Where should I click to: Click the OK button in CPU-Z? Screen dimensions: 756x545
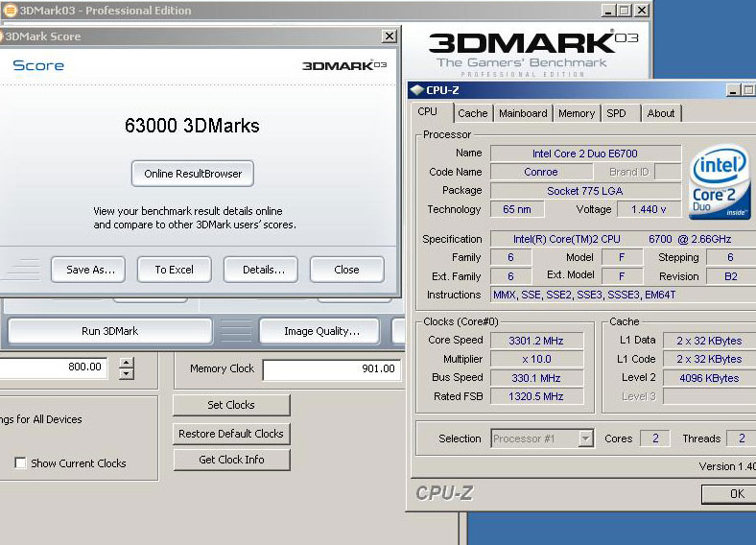click(729, 494)
